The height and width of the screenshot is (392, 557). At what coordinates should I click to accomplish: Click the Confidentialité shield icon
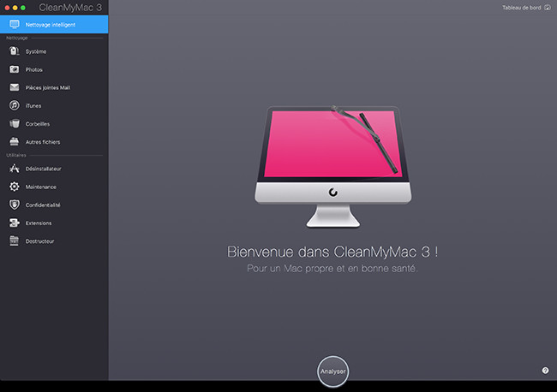coord(15,205)
